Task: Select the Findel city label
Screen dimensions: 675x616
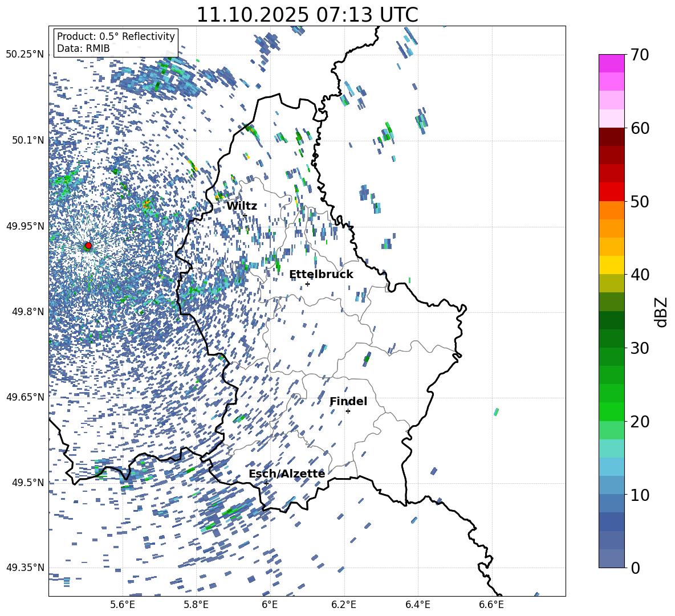Action: click(x=348, y=401)
